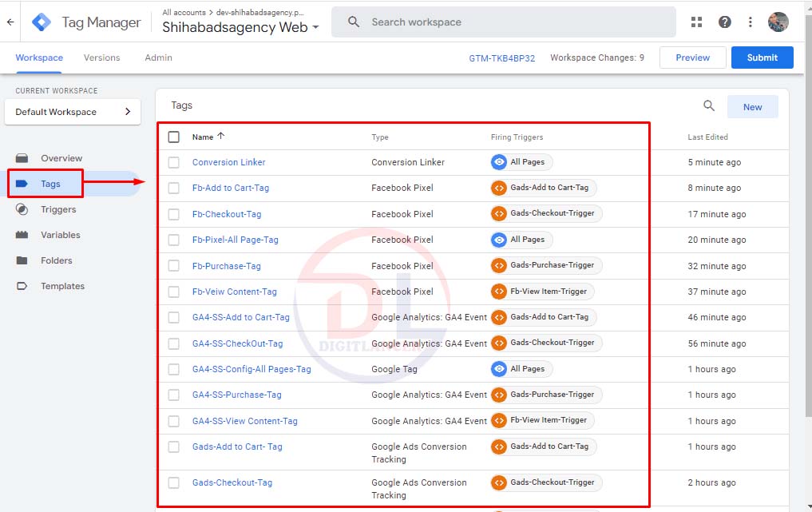Click the vertical page scrollbar
Screen dimensions: 812x512
click(808, 217)
